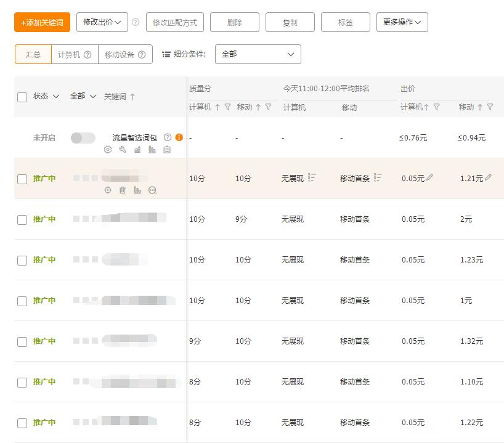504x443 pixels.
Task: Click the orange info icon next to 流量智选词包
Action: click(x=179, y=138)
